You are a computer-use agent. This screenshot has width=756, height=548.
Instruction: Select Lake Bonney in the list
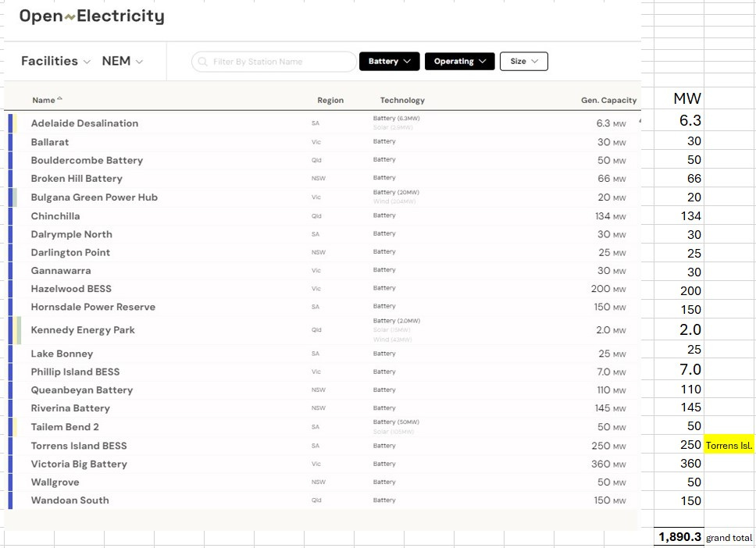coord(62,354)
